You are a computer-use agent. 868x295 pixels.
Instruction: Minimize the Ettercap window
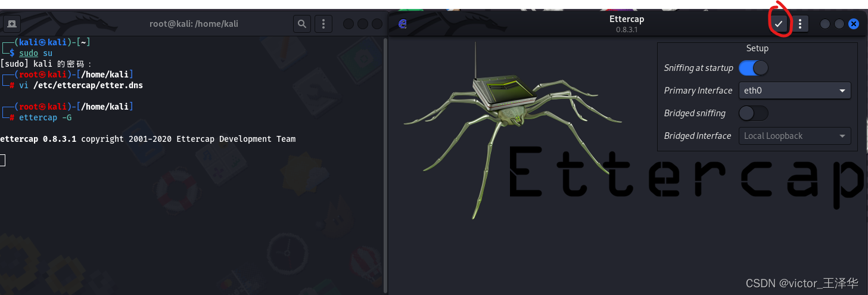825,24
